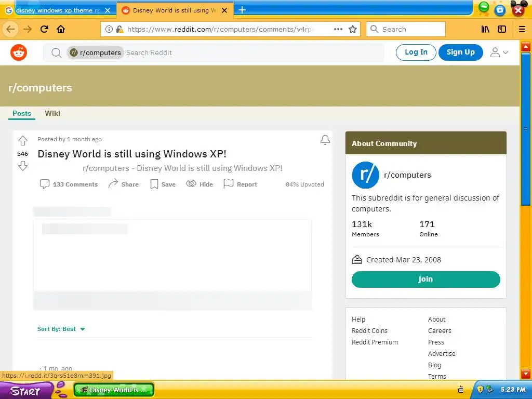The image size is (532, 399).
Task: Open the Advertise footer link
Action: [442, 353]
